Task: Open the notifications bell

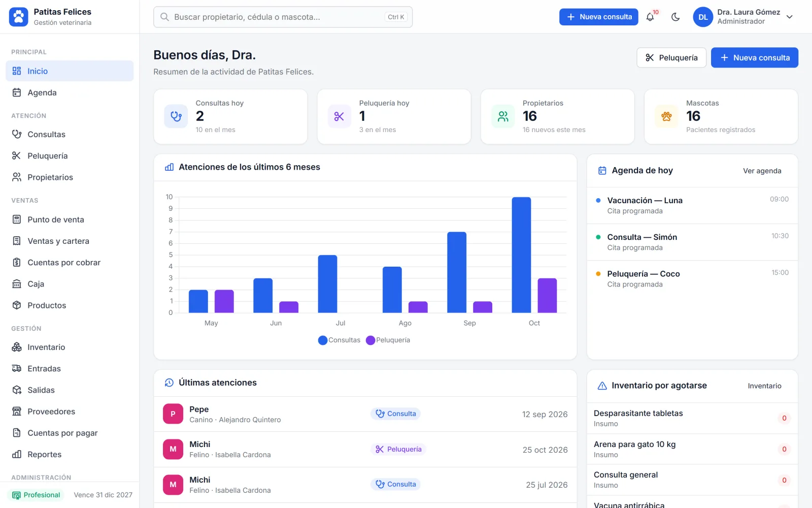Action: click(x=650, y=17)
